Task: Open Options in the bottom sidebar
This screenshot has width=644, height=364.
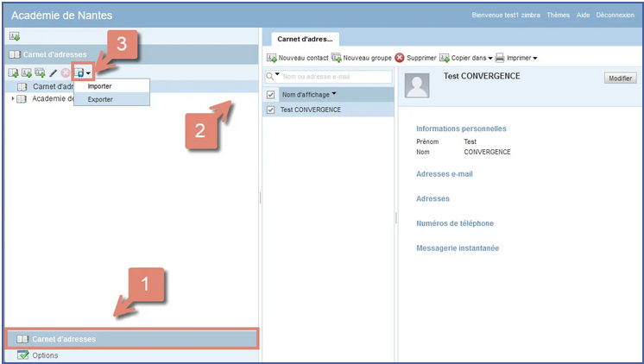Action: pyautogui.click(x=45, y=355)
